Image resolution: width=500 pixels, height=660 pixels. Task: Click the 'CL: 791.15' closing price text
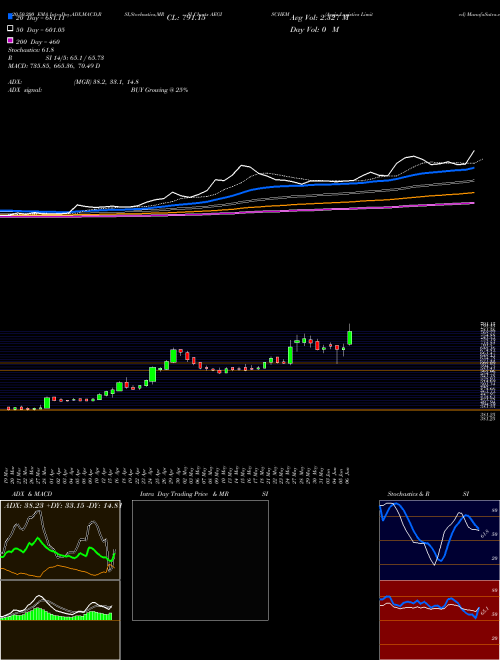186,18
